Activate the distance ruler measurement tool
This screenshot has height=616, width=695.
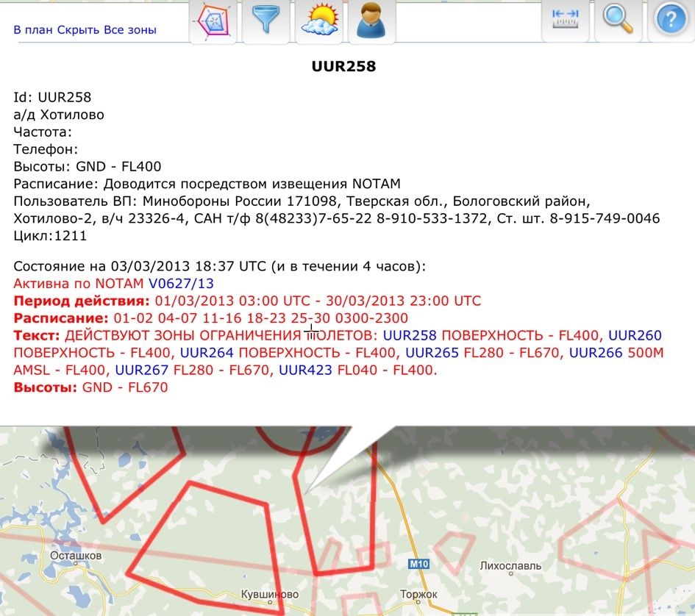click(566, 20)
